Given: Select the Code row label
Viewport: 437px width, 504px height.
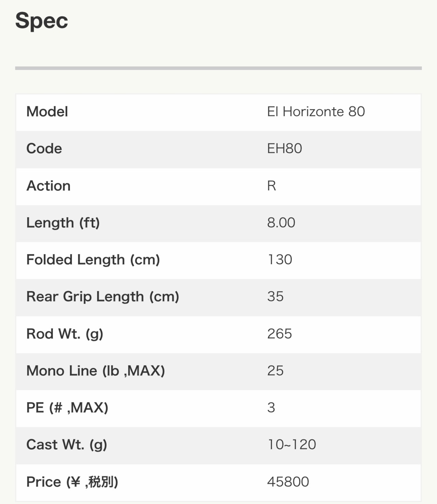Looking at the screenshot, I should [x=44, y=149].
